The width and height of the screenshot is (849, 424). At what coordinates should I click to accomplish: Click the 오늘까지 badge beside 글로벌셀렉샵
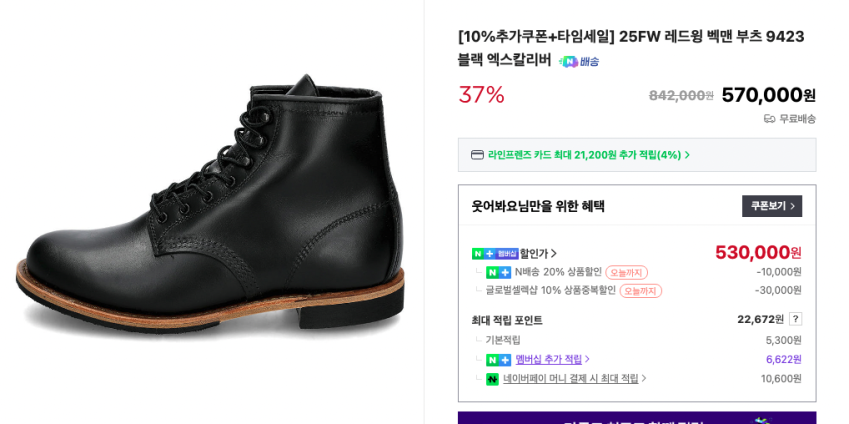point(640,291)
